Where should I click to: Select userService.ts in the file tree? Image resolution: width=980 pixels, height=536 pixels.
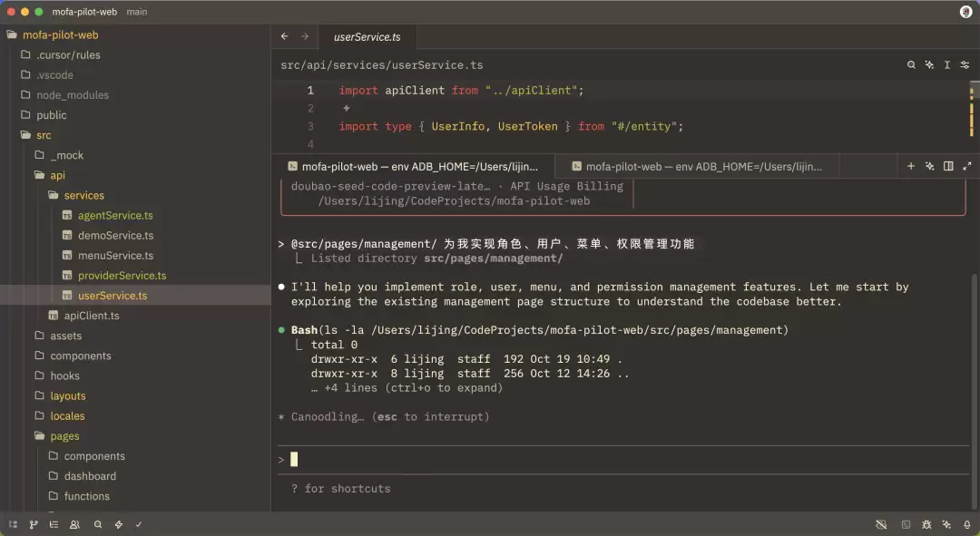coord(113,296)
